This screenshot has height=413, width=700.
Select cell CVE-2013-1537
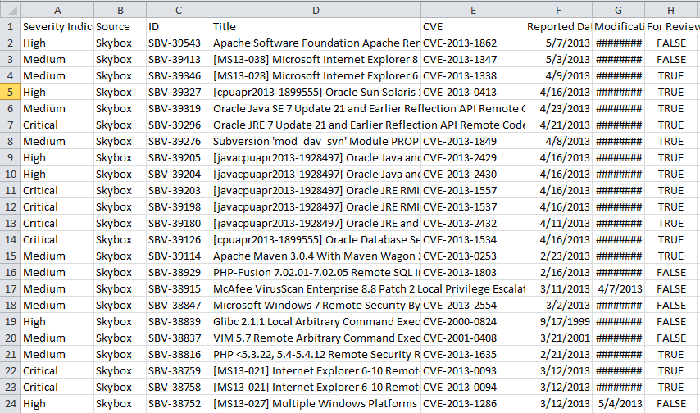(x=473, y=207)
